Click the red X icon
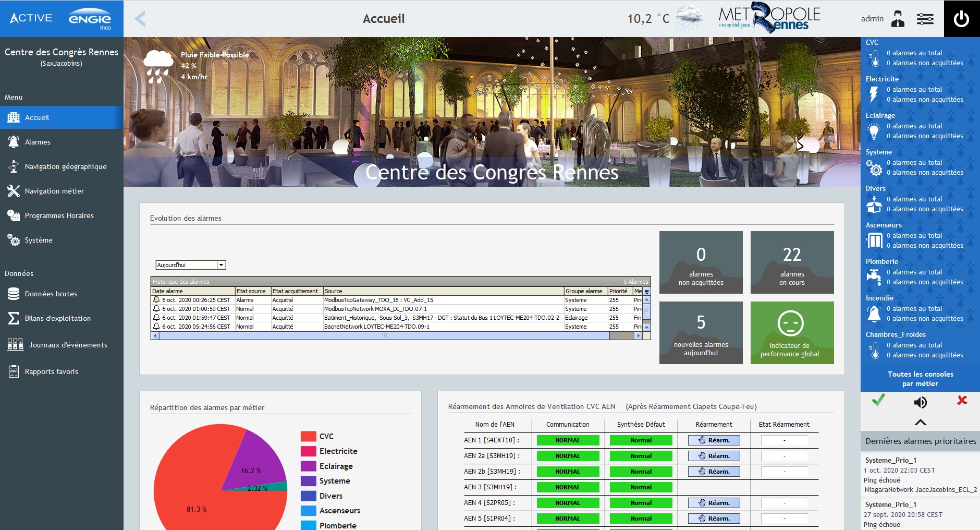Screen dimensions: 980x530 tap(962, 400)
